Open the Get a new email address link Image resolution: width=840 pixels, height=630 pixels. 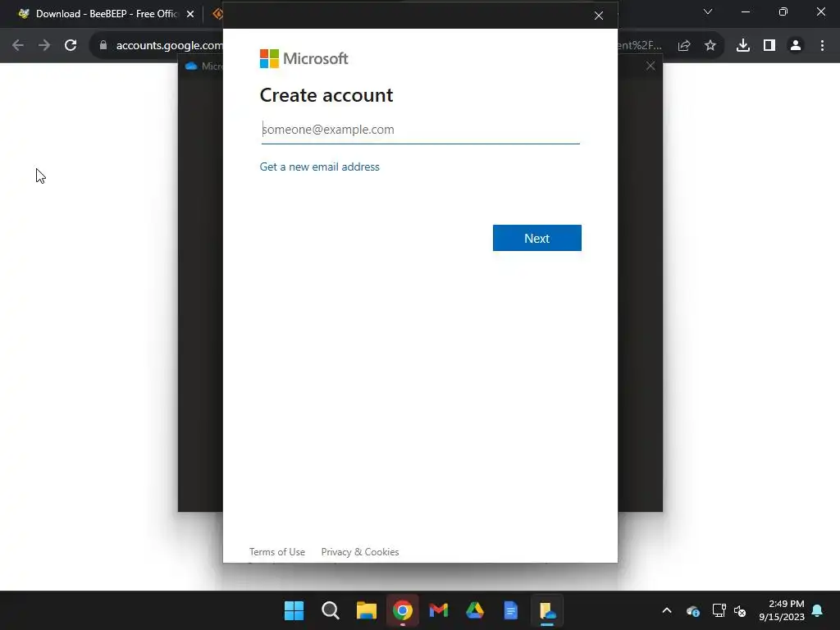[319, 167]
